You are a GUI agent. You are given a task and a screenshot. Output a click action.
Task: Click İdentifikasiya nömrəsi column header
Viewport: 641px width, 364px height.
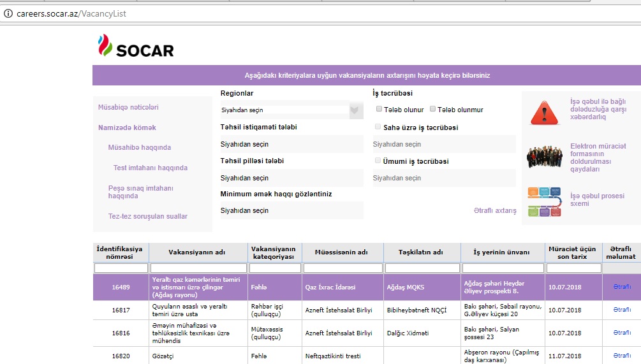(121, 252)
